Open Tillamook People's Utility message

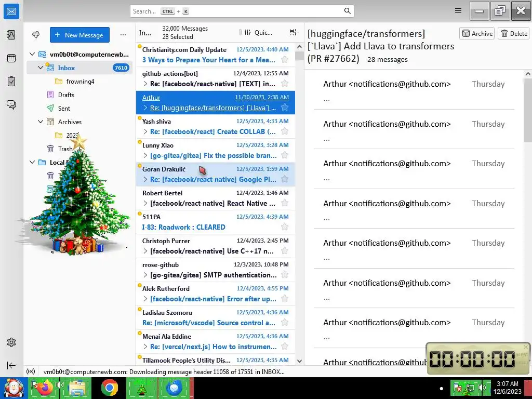point(216,360)
